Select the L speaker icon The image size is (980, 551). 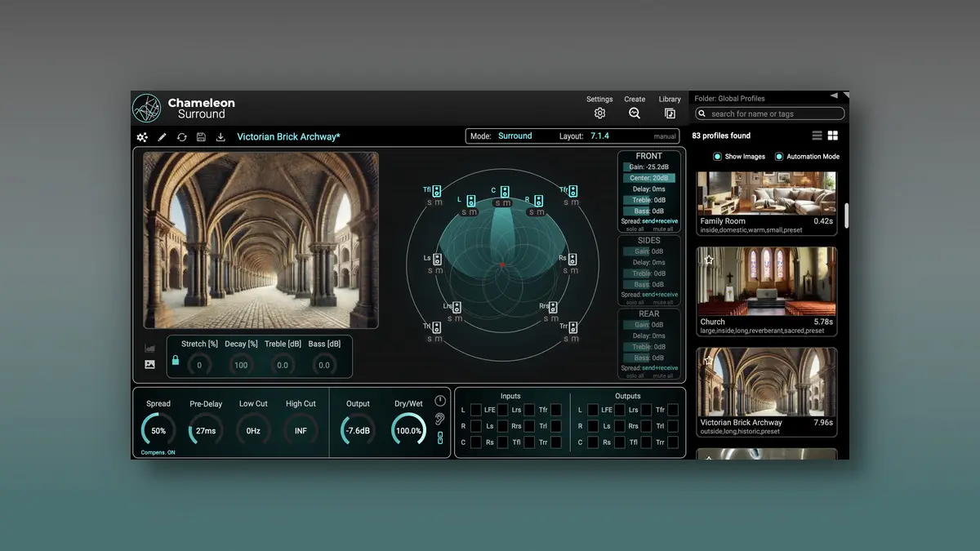point(470,201)
